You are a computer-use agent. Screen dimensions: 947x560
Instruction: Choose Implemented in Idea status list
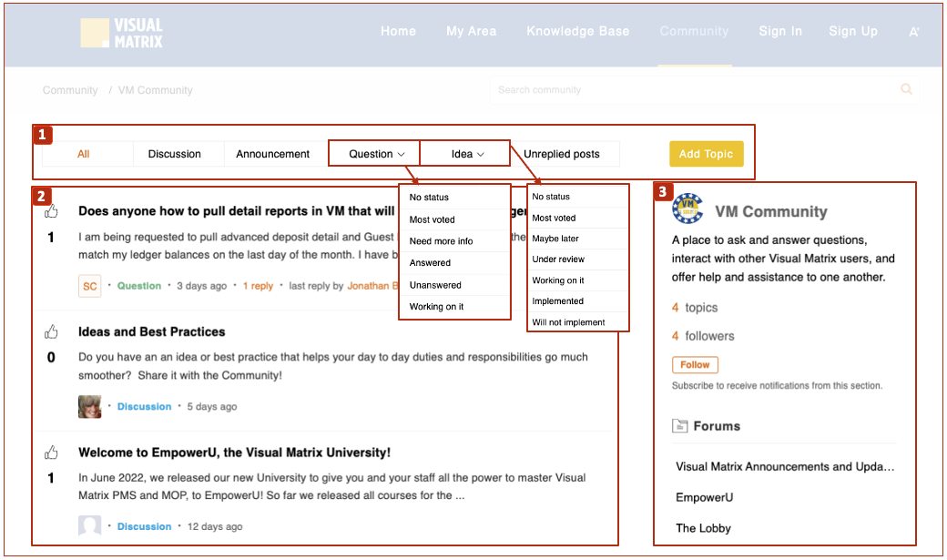(557, 301)
